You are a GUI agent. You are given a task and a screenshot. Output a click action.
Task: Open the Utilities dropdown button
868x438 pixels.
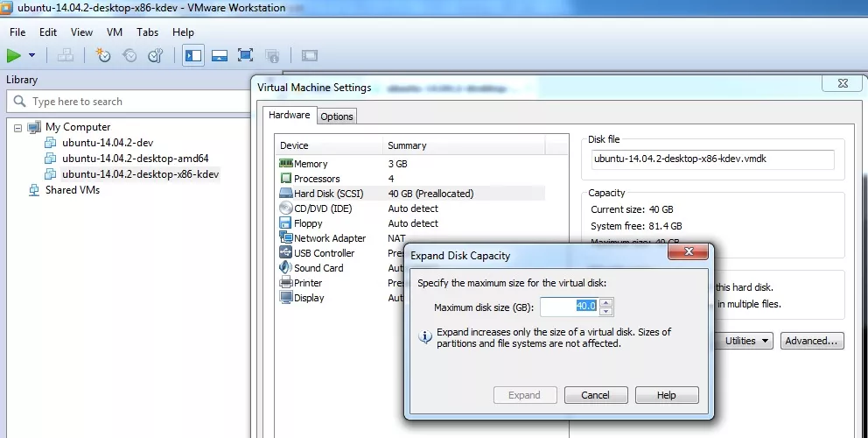point(745,341)
